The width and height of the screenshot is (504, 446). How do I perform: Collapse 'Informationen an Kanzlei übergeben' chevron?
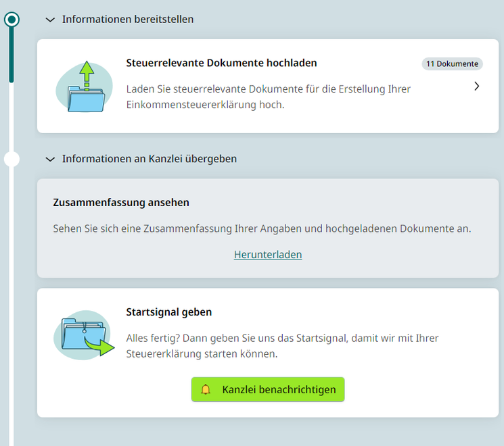coord(49,159)
